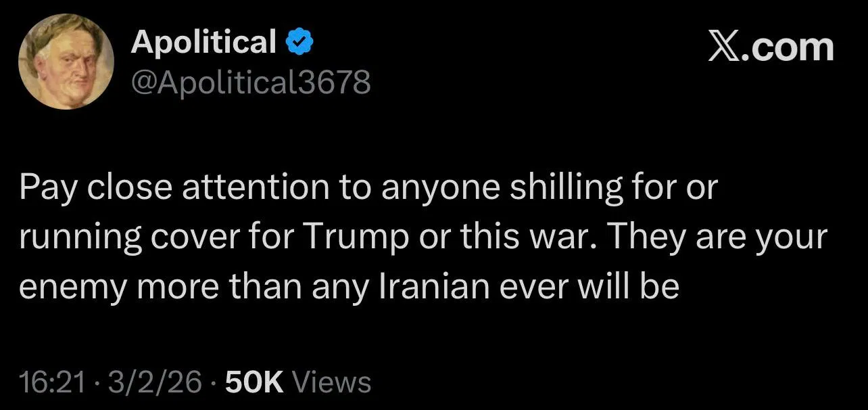Image resolution: width=868 pixels, height=410 pixels.
Task: Click the blue verified checkmark badge
Action: 299,43
